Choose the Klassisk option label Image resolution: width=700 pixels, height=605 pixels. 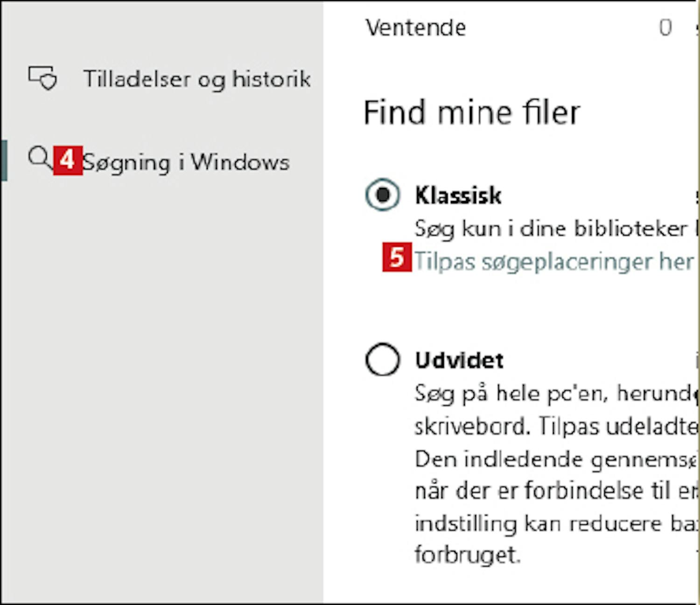458,195
